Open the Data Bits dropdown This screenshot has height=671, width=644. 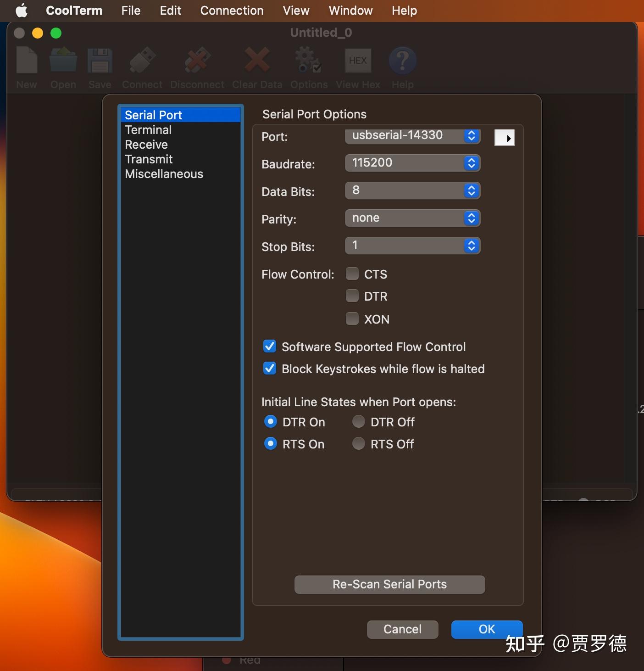pos(412,190)
